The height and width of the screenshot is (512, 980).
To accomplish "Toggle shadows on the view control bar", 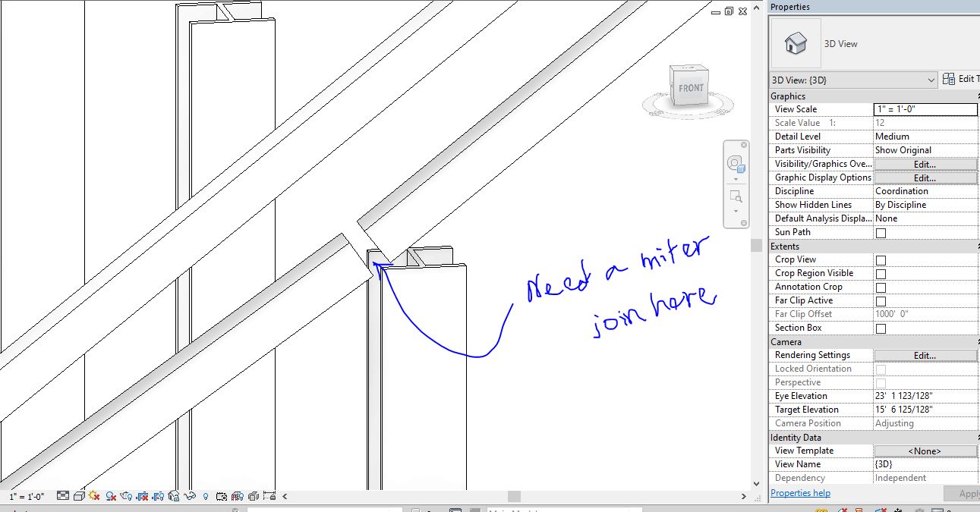I will tap(109, 495).
